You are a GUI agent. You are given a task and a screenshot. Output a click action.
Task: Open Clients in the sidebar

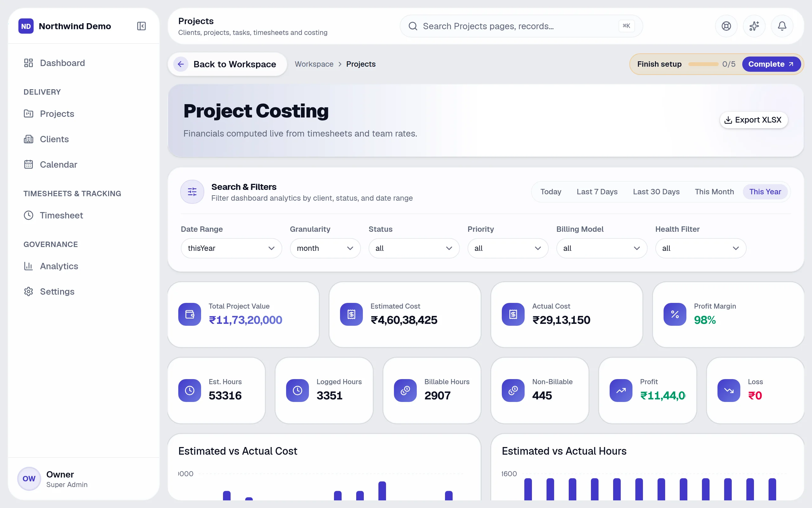[84, 139]
